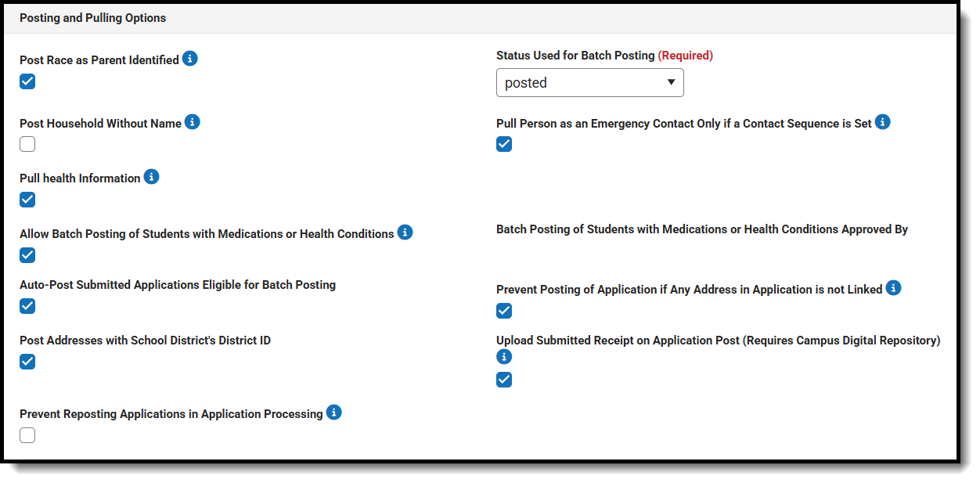Open info icon for Pull health Information
This screenshot has width=980, height=483.
(x=151, y=177)
